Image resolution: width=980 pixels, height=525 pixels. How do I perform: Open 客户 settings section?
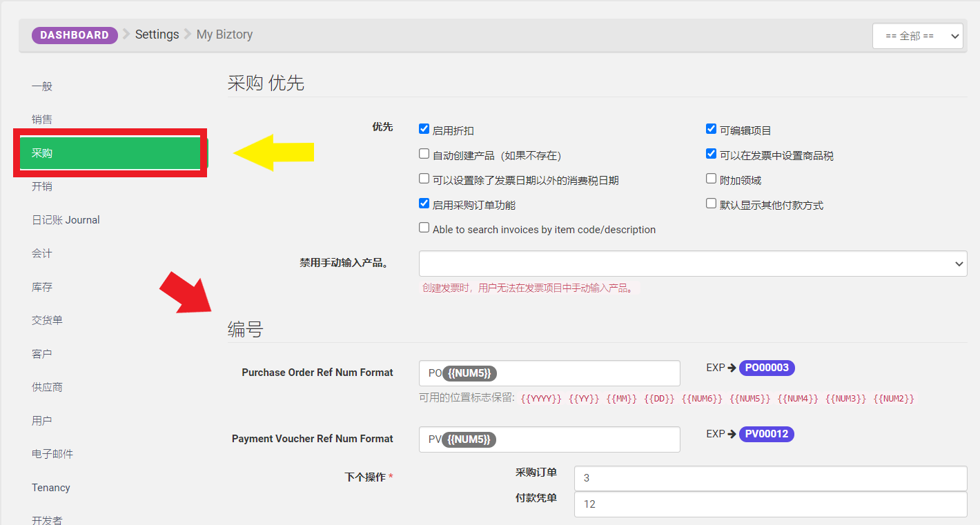[42, 354]
